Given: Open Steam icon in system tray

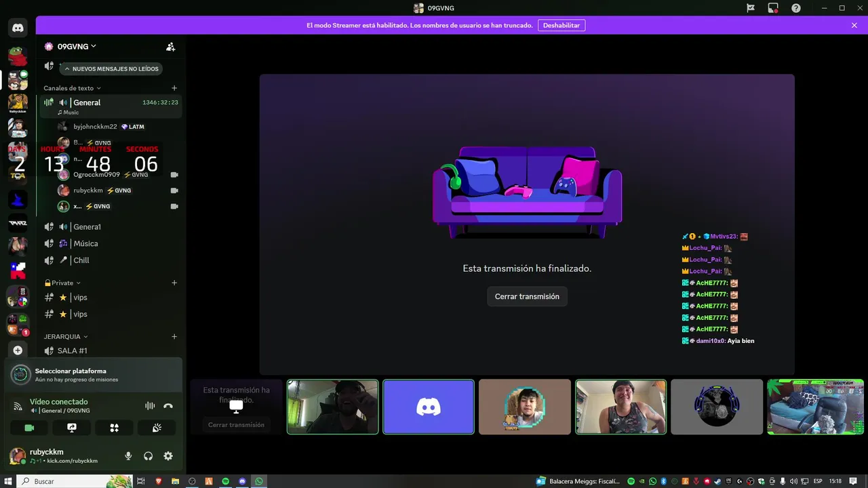Looking at the screenshot, I should 718,481.
